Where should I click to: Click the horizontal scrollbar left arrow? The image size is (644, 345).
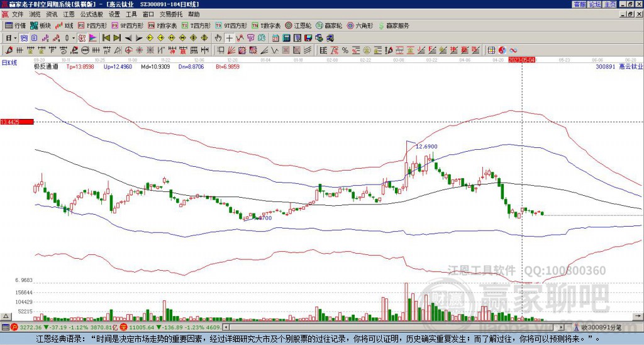[x=225, y=327]
